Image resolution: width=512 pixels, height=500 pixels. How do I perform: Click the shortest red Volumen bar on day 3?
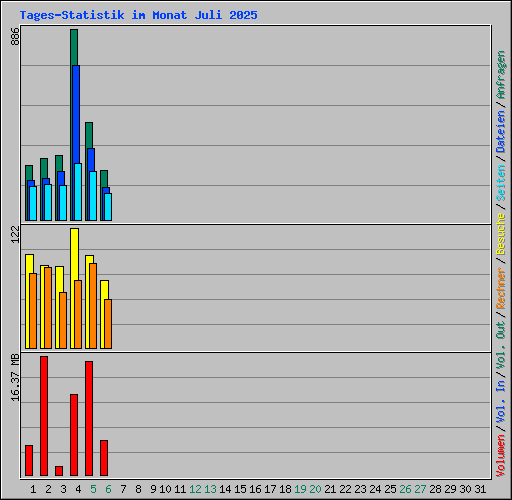click(x=59, y=471)
